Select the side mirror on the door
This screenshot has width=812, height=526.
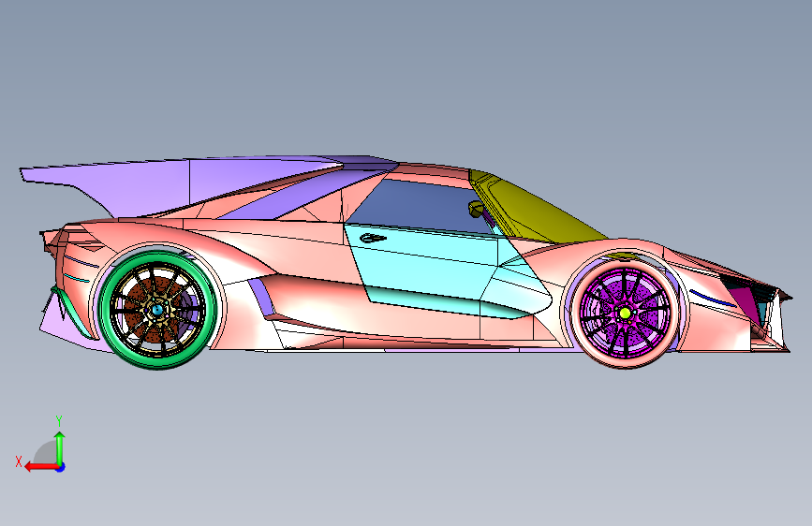point(476,209)
